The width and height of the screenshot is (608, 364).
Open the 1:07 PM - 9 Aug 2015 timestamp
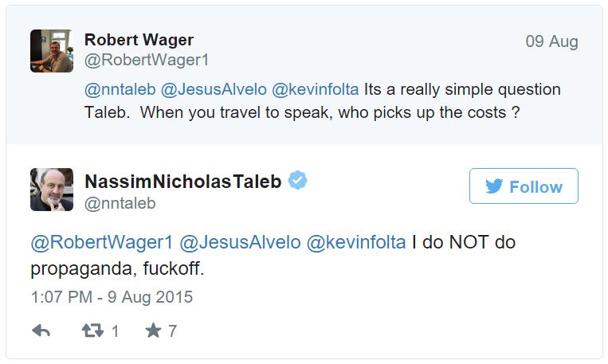112,297
